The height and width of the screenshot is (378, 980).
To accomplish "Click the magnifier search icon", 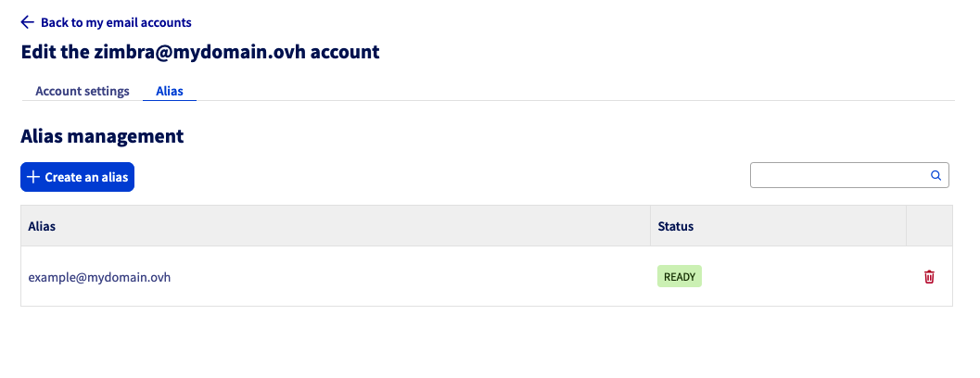I will pos(935,175).
